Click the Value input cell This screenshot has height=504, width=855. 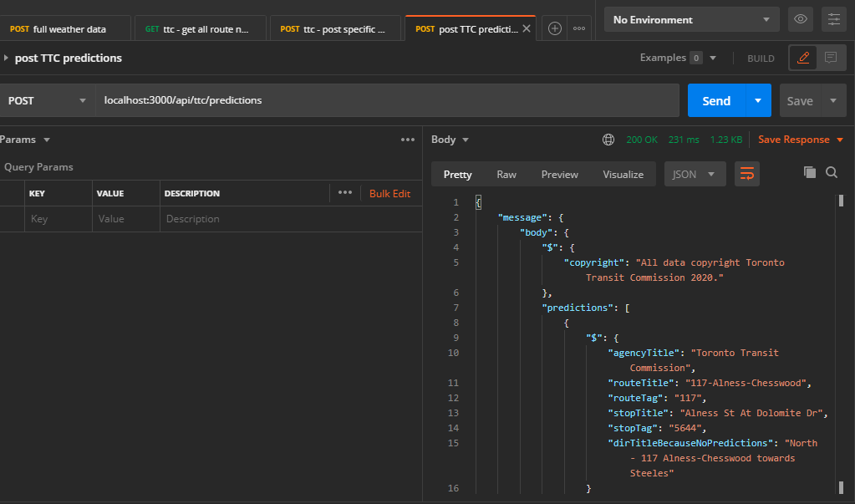(126, 219)
